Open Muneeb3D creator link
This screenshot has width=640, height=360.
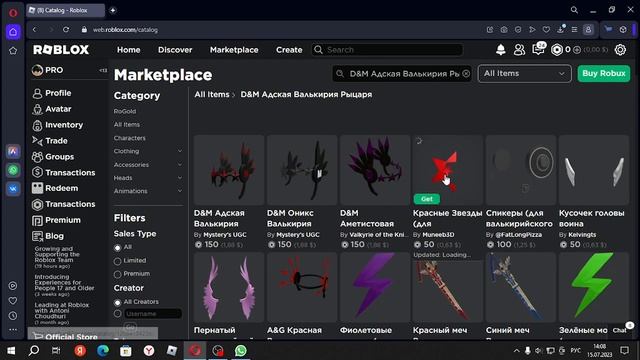click(438, 235)
